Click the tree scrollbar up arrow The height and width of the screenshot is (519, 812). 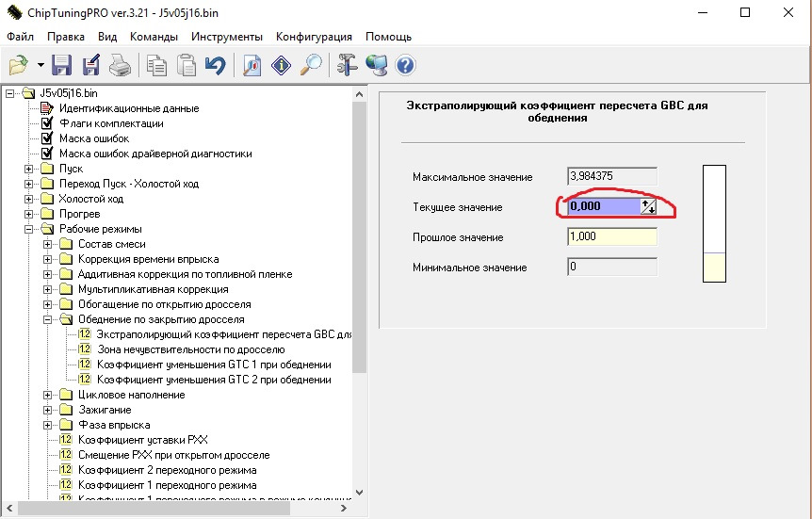(360, 94)
